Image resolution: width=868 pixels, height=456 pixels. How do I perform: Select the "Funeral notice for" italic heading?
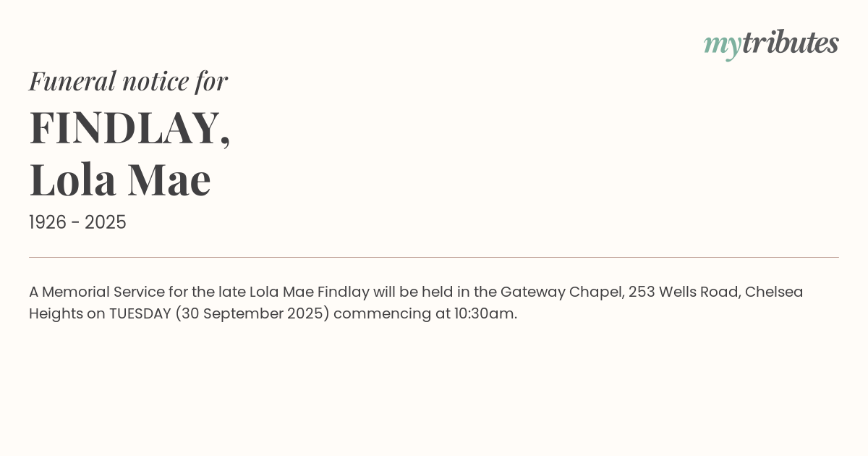[x=128, y=80]
